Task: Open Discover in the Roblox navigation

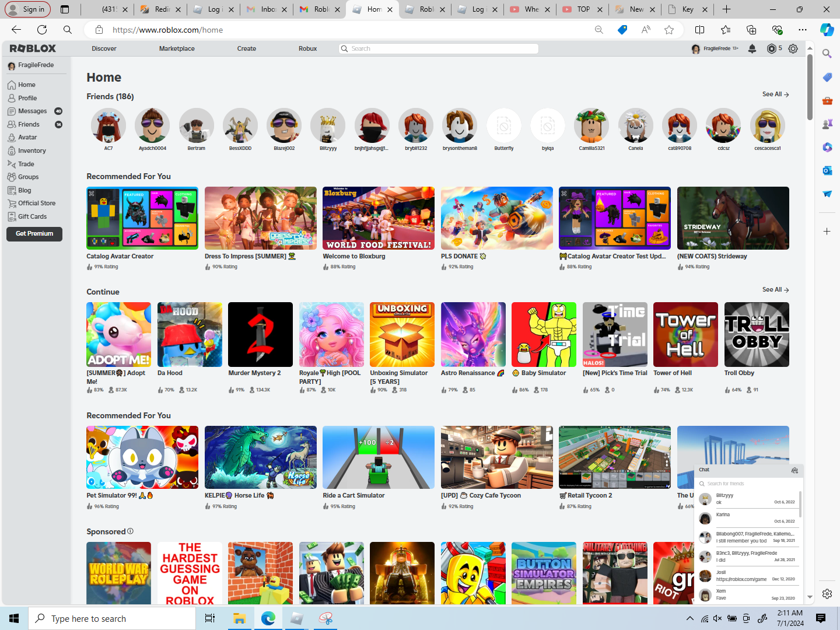Action: pos(104,49)
